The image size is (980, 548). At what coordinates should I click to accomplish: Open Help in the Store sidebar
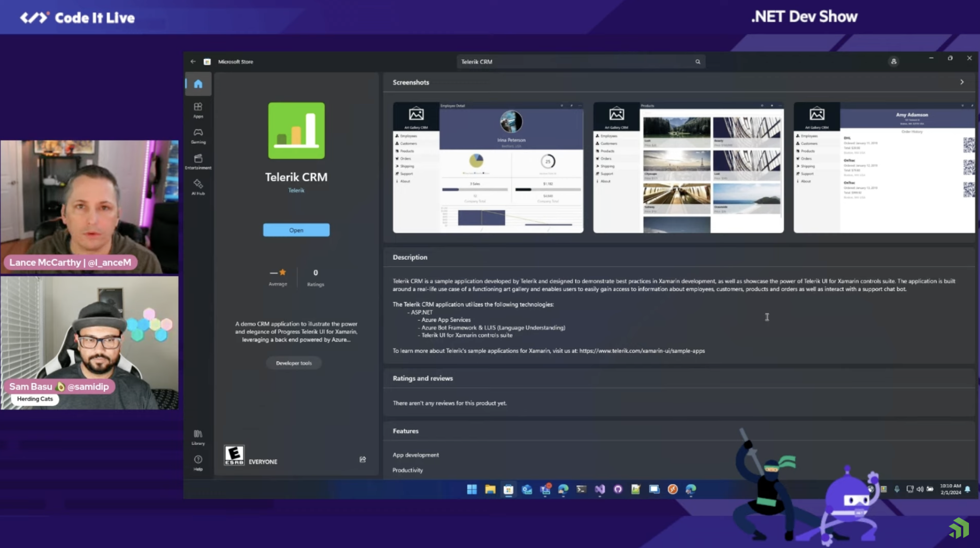[198, 462]
